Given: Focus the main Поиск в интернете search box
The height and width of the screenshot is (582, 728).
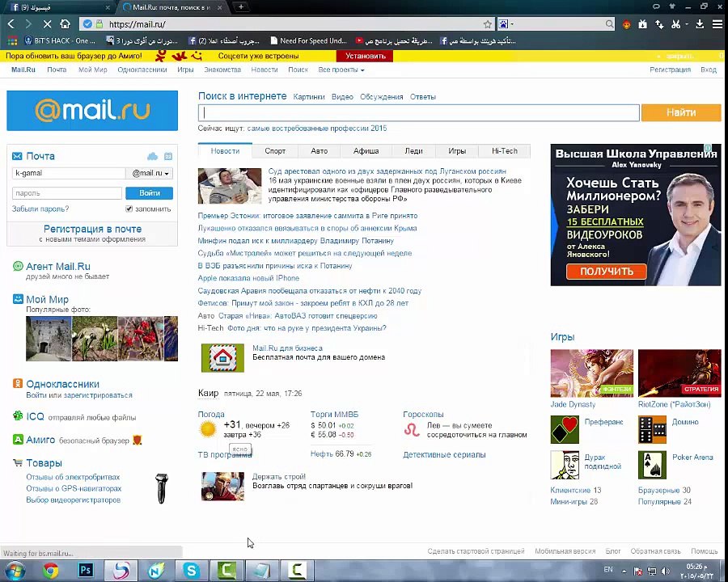Looking at the screenshot, I should (419, 112).
